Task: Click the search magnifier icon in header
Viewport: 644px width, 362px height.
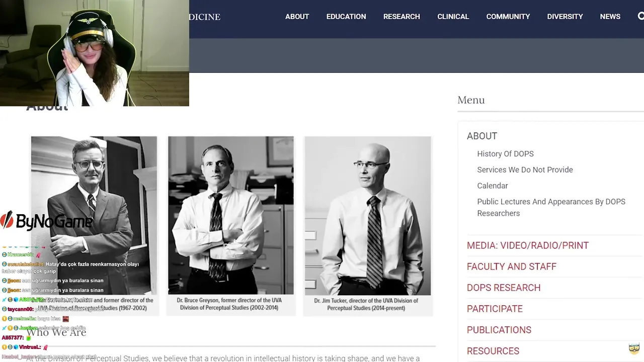Action: click(640, 16)
